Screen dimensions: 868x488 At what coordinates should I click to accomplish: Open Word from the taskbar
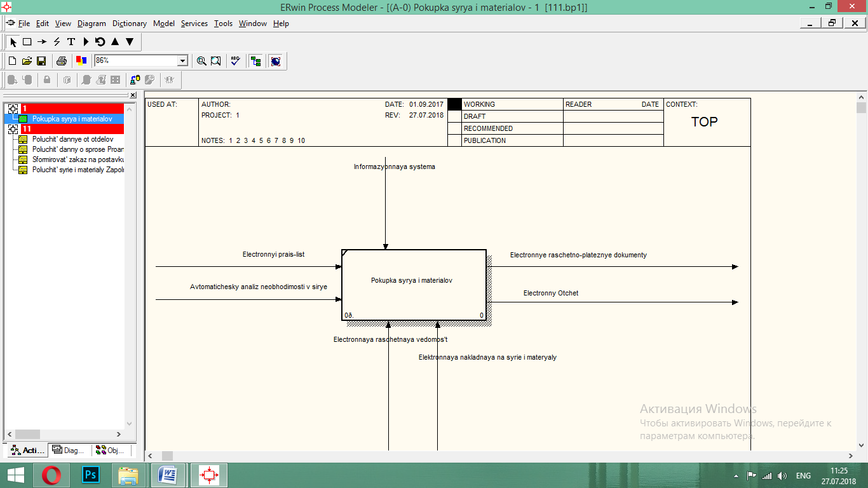pyautogui.click(x=168, y=475)
